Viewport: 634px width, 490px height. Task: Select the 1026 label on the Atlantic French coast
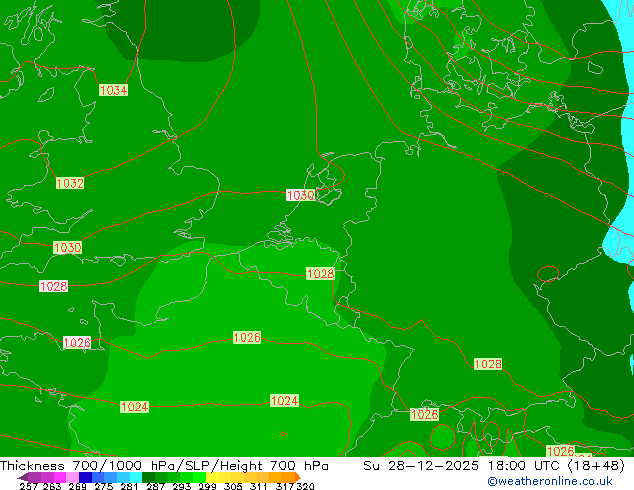tap(77, 343)
